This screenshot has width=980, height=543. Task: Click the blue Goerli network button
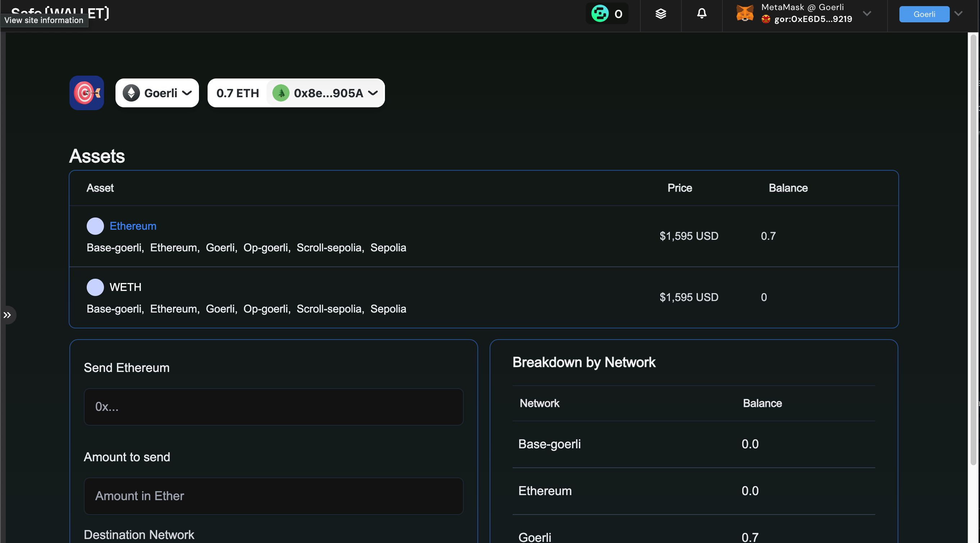[924, 14]
